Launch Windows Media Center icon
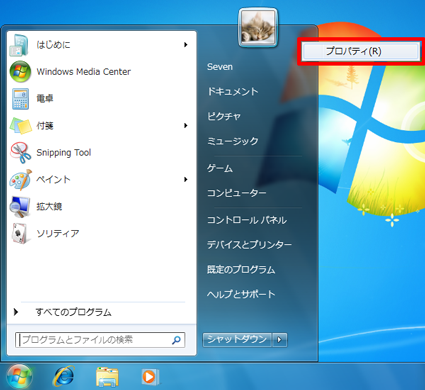The width and height of the screenshot is (425, 390). [x=20, y=72]
